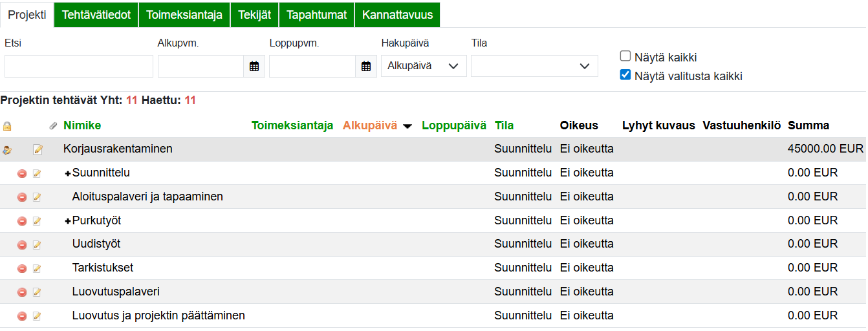
Task: Open the Hakupäivä dropdown showing Alkupäivä
Action: (x=423, y=66)
